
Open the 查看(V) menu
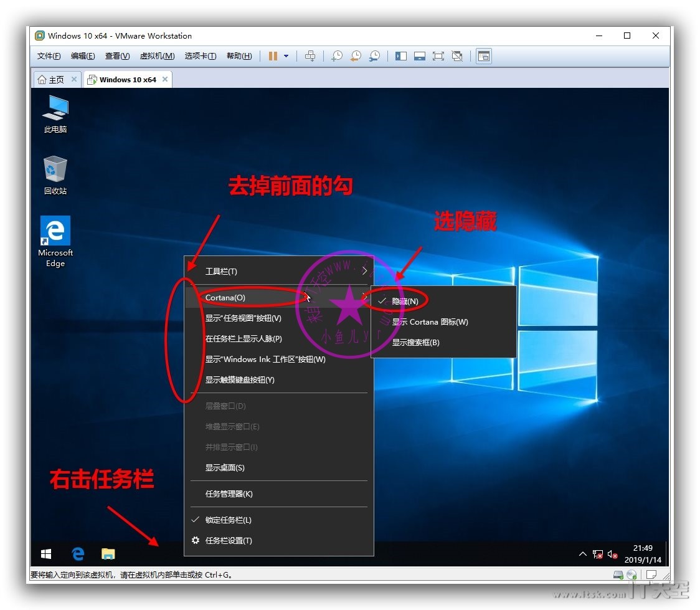pyautogui.click(x=118, y=56)
